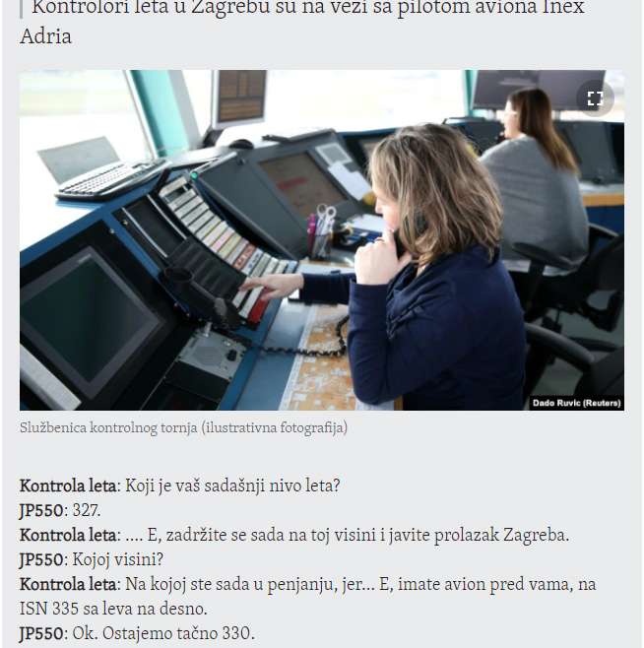The width and height of the screenshot is (644, 648).
Task: Open the photo in fullscreen view
Action: (x=595, y=98)
